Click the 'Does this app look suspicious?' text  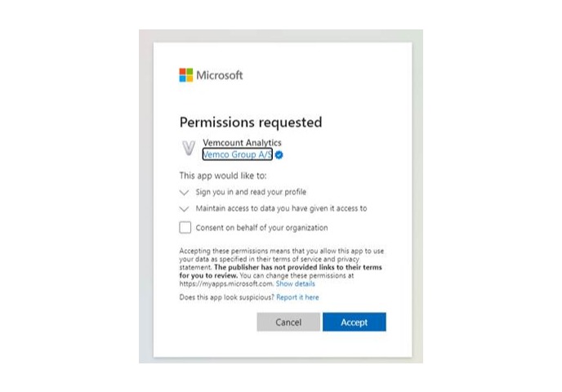click(225, 298)
